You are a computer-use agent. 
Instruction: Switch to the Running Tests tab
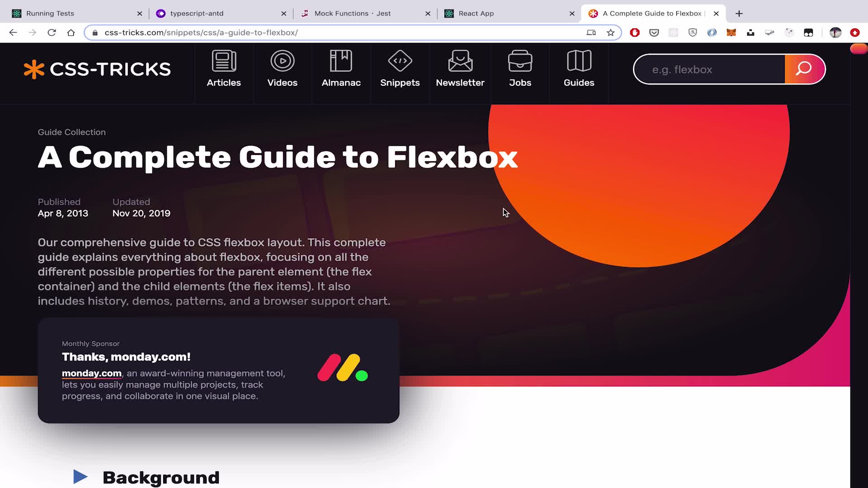(50, 14)
